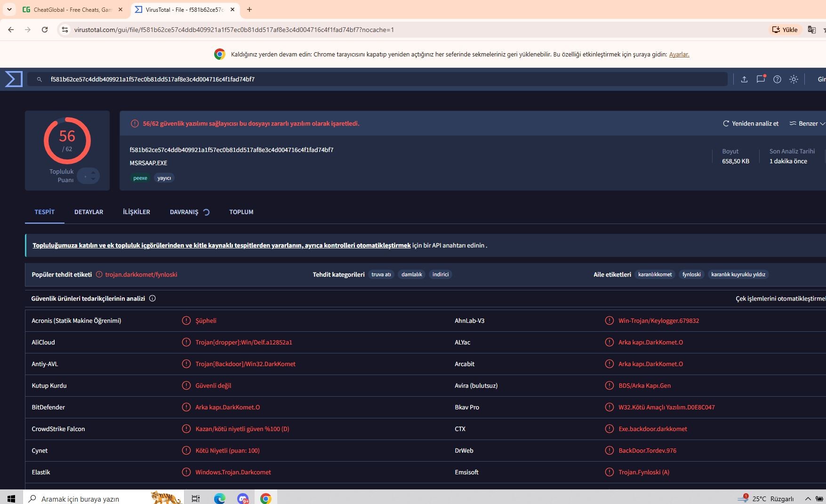This screenshot has height=504, width=826.
Task: Click the BackDoor.Tordev.976 detection text
Action: 647,450
